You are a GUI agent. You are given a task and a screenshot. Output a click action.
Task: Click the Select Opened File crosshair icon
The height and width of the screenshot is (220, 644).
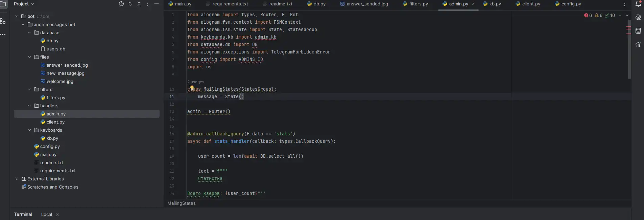pyautogui.click(x=121, y=4)
